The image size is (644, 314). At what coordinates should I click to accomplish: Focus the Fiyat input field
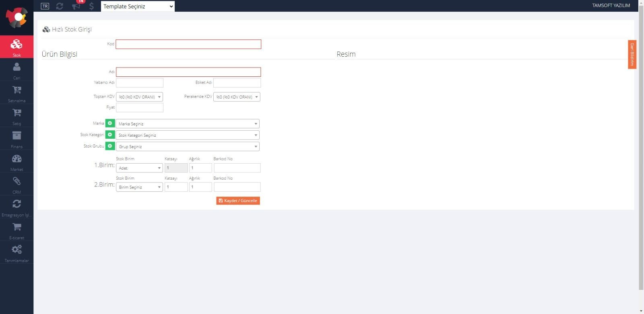pos(140,107)
